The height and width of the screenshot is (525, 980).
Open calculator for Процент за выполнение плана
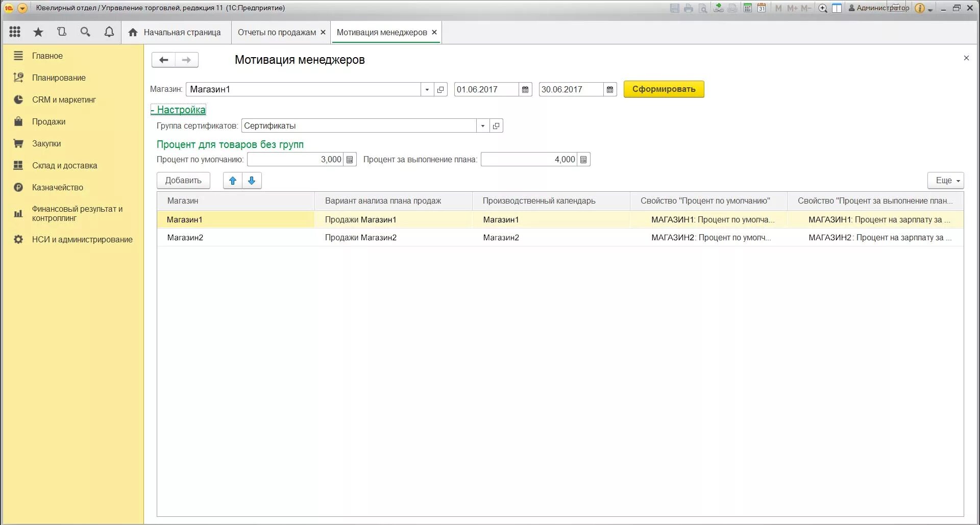point(583,159)
